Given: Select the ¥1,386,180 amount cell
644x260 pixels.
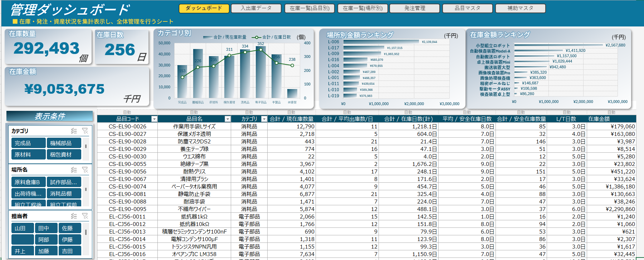Looking at the screenshot, I should (611, 187).
